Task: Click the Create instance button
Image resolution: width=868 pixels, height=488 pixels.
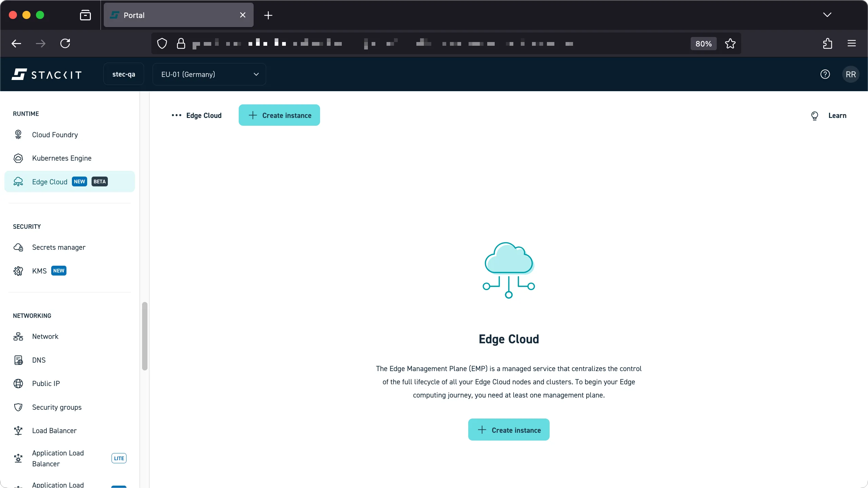Action: (x=279, y=115)
